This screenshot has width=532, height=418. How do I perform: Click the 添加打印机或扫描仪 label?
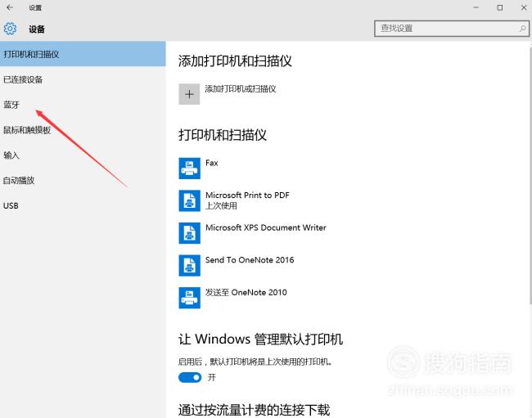tap(241, 89)
